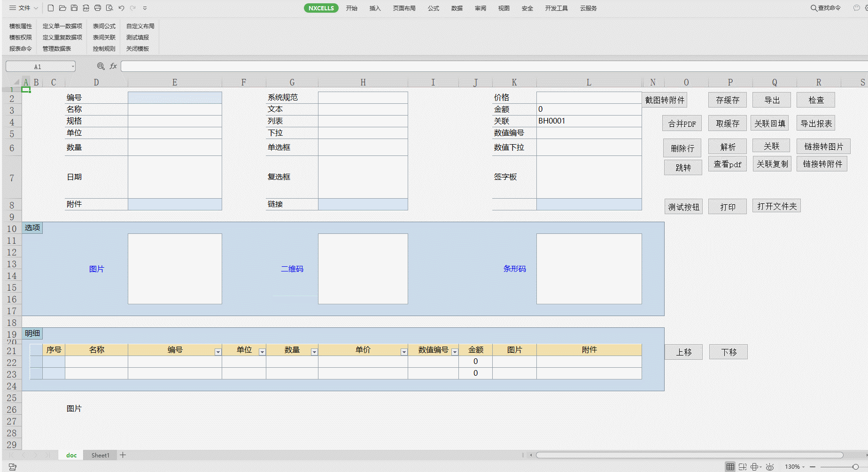Click the Save icon in quick toolbar
This screenshot has height=472, width=868.
(x=74, y=8)
